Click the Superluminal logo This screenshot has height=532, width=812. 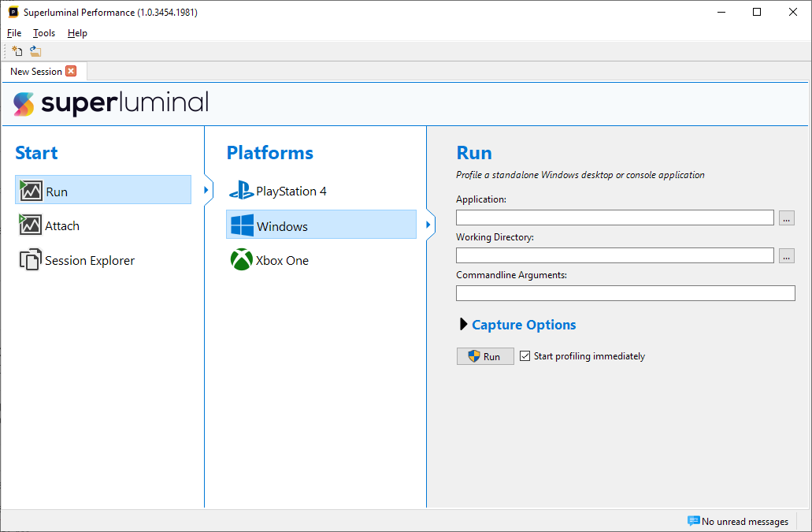111,102
